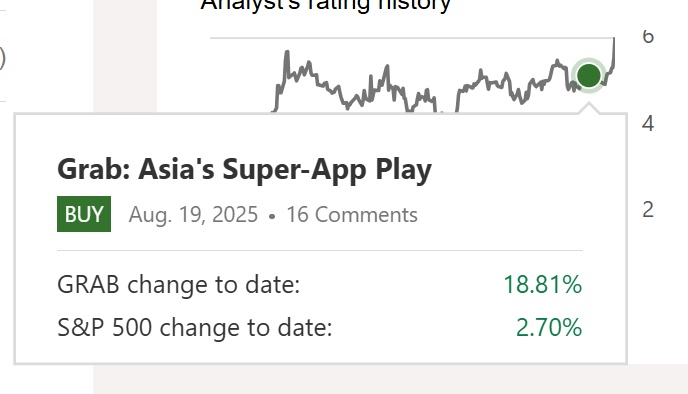
Task: Click the tooltip's pointer arrow below the marker
Action: [589, 108]
